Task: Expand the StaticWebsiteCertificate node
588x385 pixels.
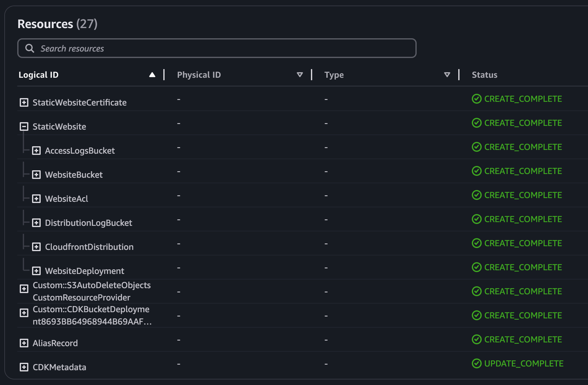Action: [24, 102]
